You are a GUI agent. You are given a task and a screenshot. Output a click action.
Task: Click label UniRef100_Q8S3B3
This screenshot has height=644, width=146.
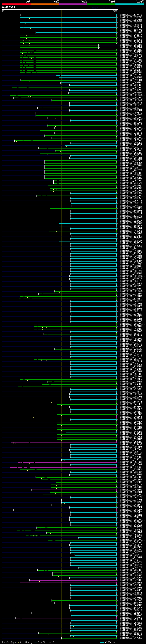pos(131,45)
